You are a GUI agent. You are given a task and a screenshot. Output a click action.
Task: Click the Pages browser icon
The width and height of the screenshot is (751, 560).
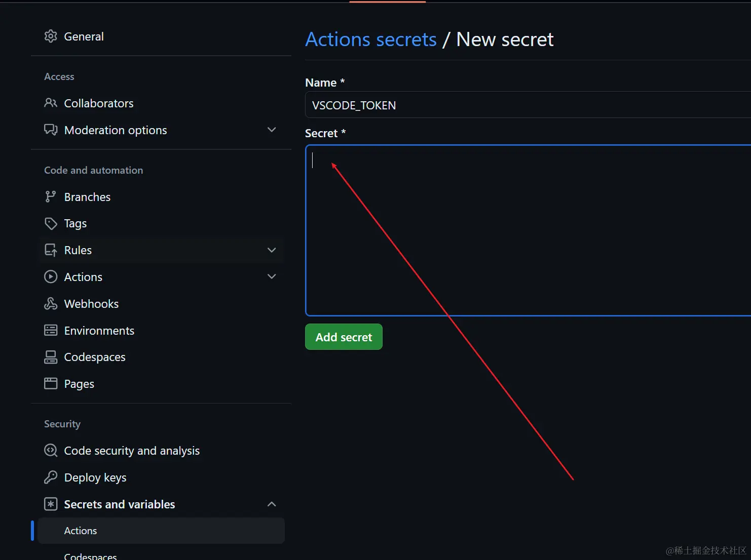[51, 384]
